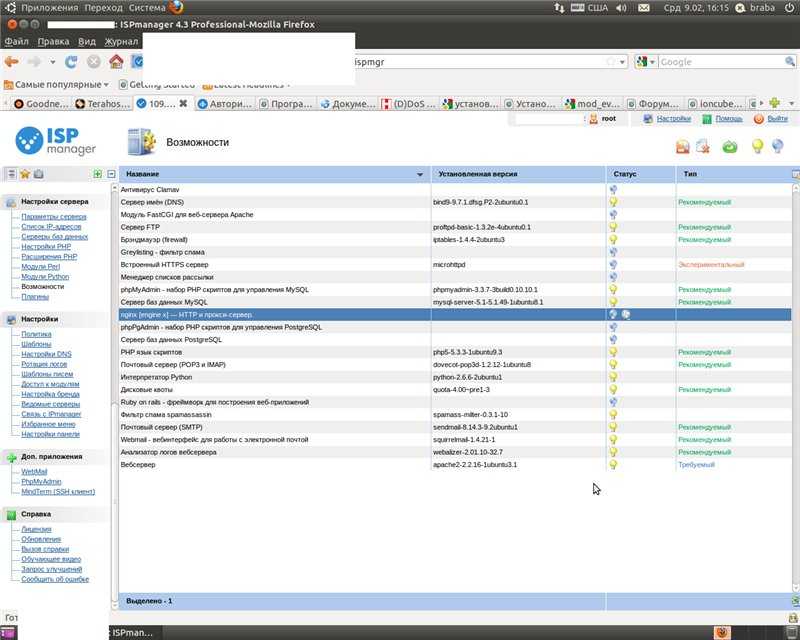This screenshot has width=800, height=640.
Task: Click the table column settings icon beside the Тип header
Action: point(795,174)
